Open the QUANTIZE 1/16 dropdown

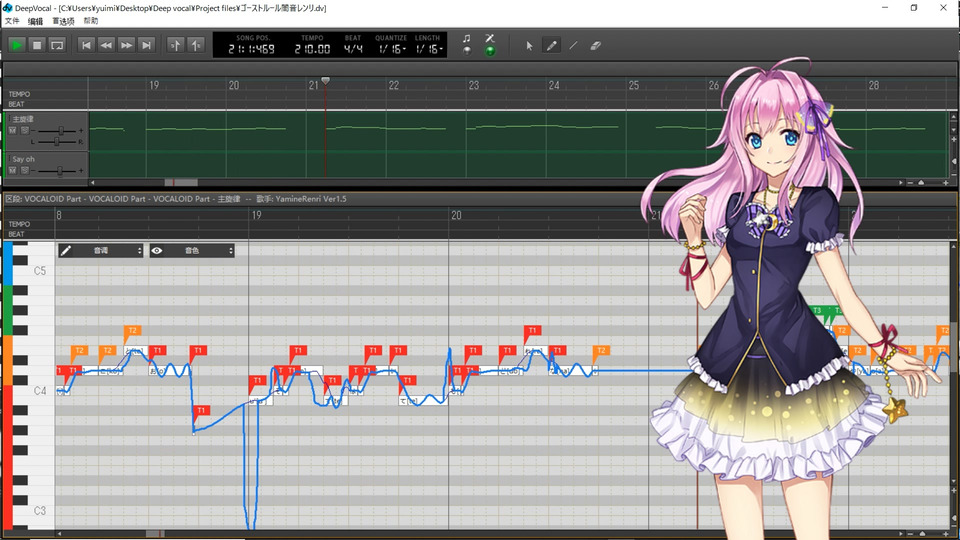392,49
